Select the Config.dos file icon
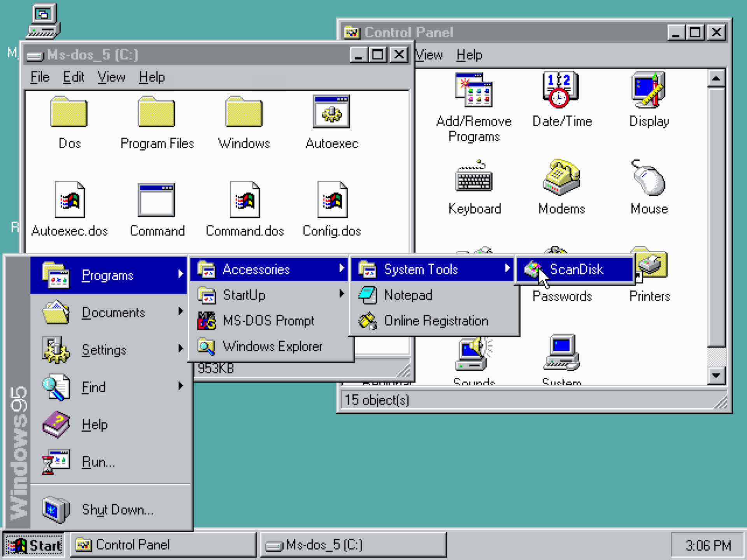Viewport: 747px width, 560px height. pyautogui.click(x=332, y=199)
